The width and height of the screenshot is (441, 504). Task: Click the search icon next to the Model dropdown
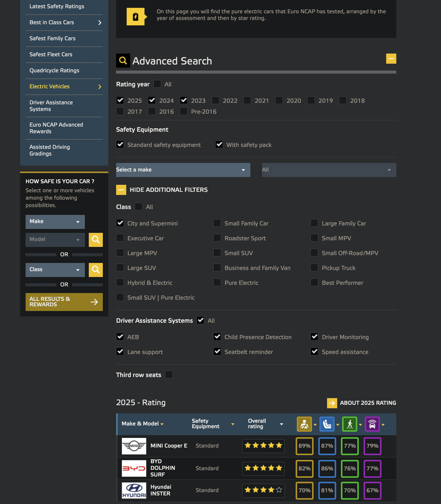[x=96, y=240]
